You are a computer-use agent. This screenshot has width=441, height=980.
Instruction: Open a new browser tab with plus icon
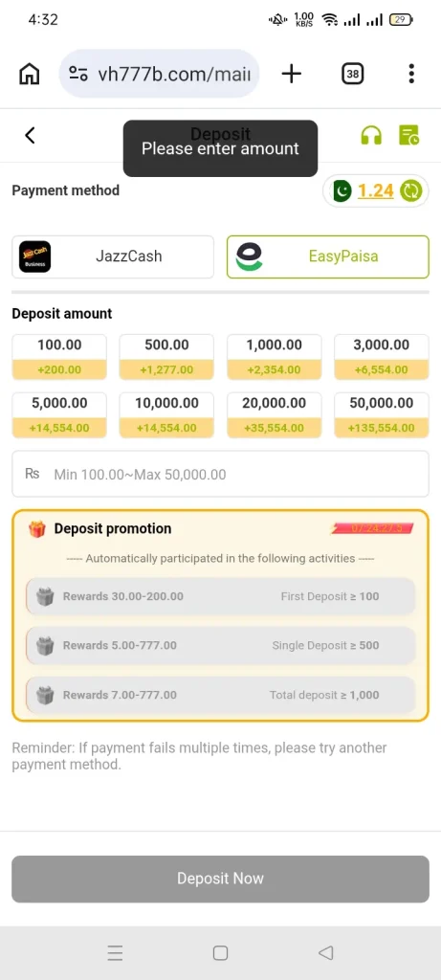point(291,74)
